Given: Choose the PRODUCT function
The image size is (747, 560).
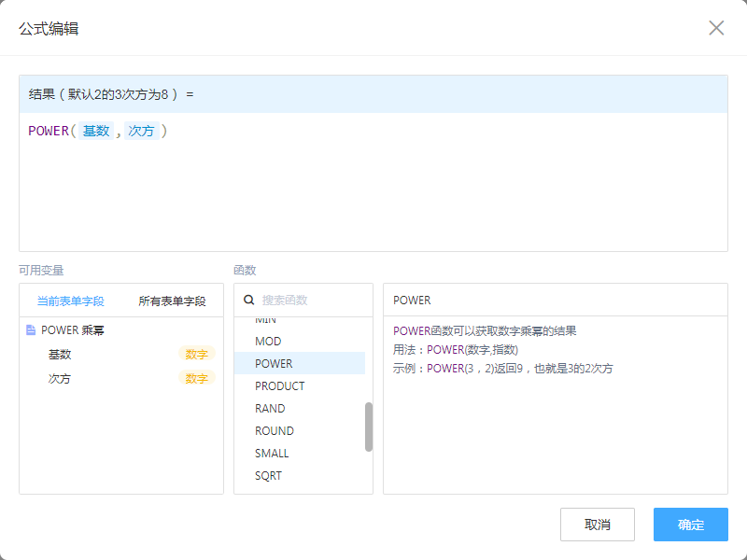Looking at the screenshot, I should pos(279,386).
